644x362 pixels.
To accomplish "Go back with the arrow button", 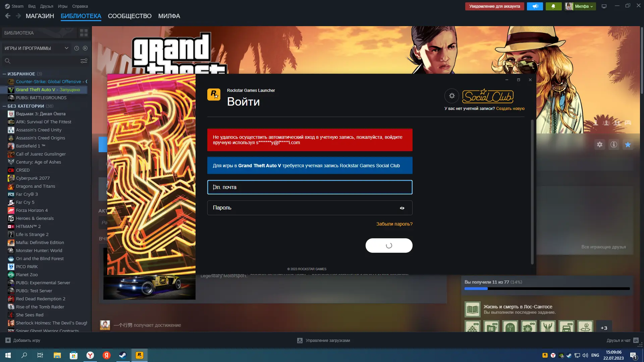I will (8, 16).
